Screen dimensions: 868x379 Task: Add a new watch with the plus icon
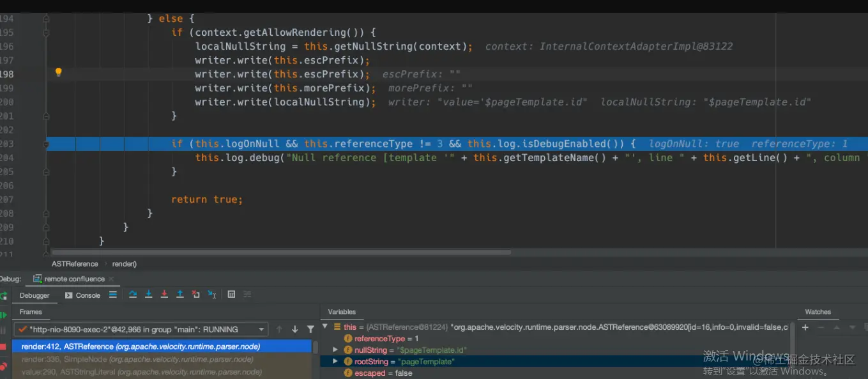805,327
